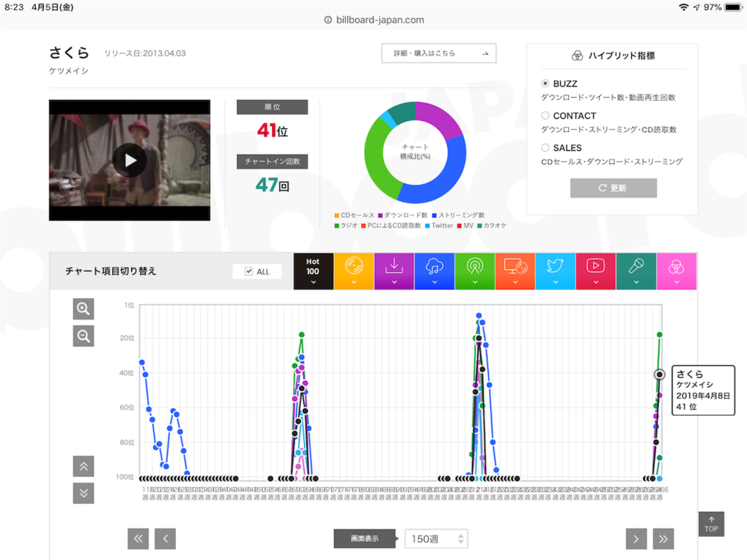Go back one step with single-left arrow
The width and height of the screenshot is (747, 560).
click(165, 539)
